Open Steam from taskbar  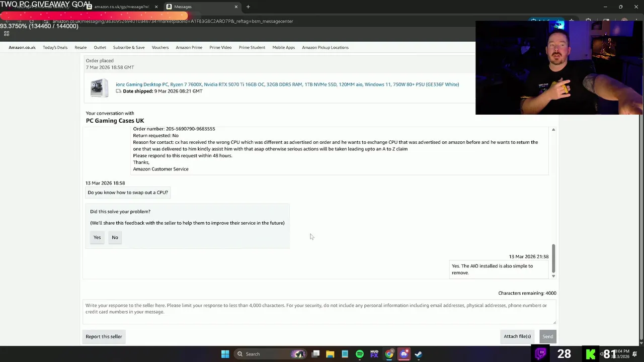coord(418,354)
